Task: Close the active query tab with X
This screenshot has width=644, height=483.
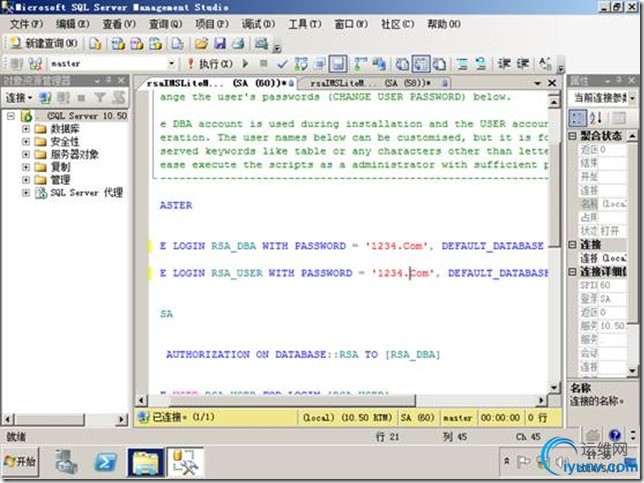Action: point(552,83)
